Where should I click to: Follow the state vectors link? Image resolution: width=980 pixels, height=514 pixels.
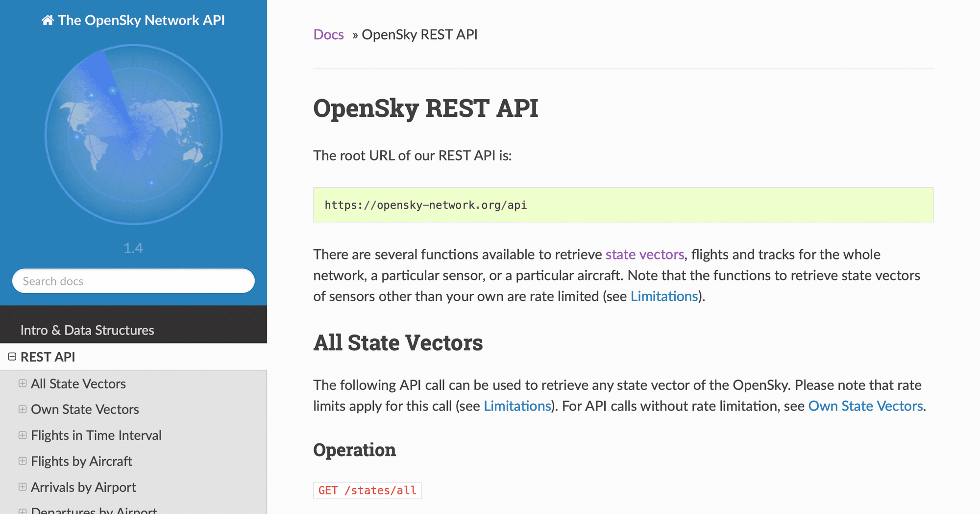tap(645, 255)
